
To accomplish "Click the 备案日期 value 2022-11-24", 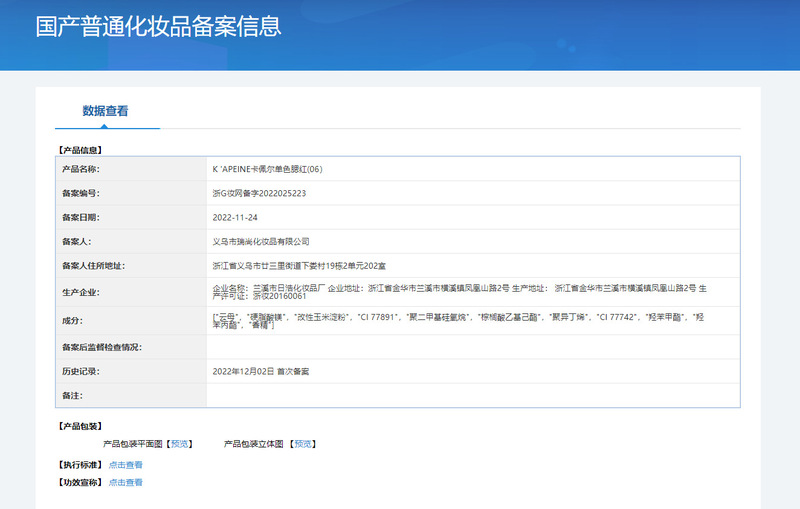I will (235, 217).
